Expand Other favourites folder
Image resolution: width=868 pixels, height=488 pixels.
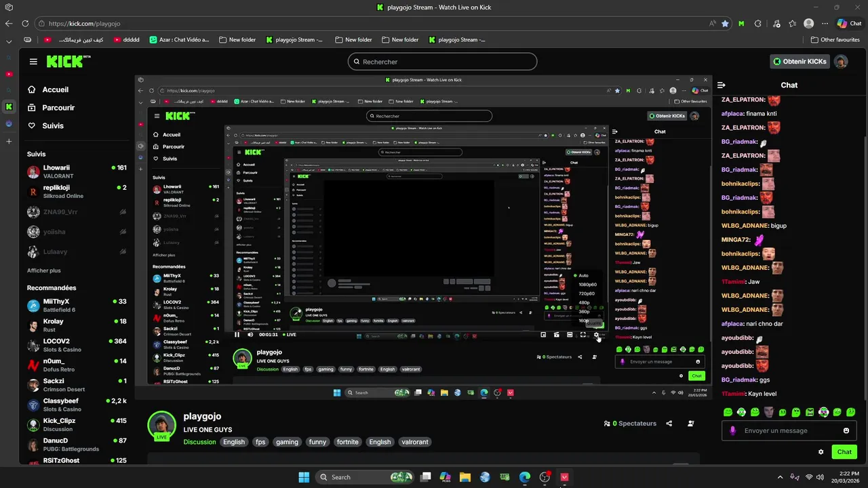click(835, 40)
